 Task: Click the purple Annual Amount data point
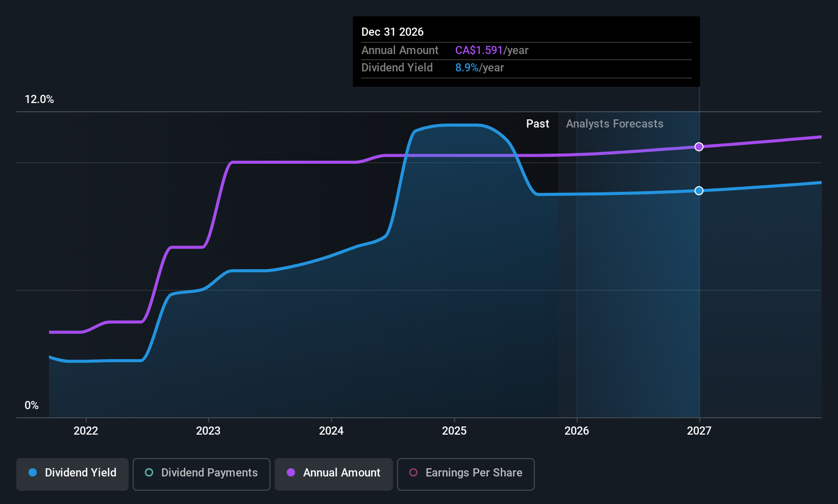coord(699,147)
